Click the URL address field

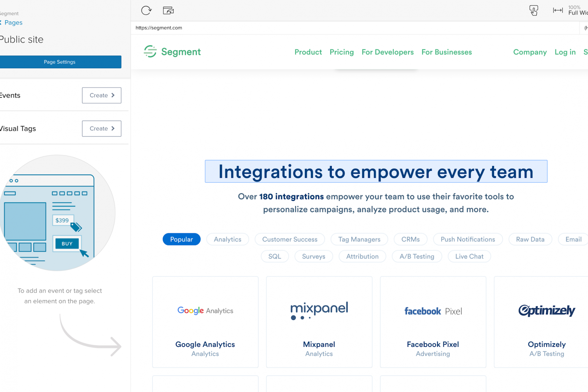(x=355, y=28)
